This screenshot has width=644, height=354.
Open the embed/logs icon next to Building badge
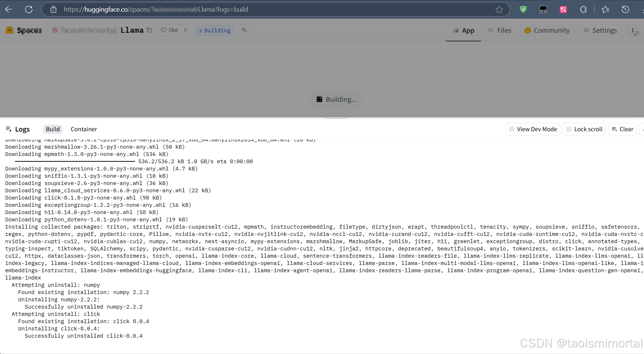pos(244,30)
